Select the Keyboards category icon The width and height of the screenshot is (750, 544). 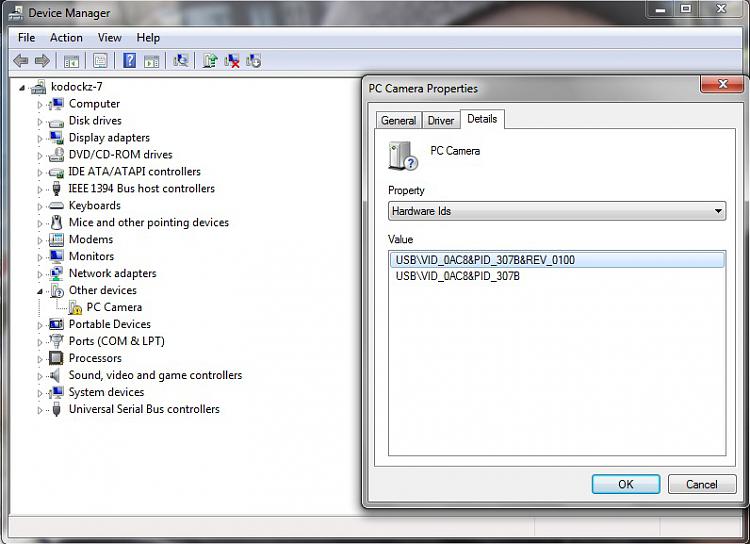pyautogui.click(x=56, y=206)
